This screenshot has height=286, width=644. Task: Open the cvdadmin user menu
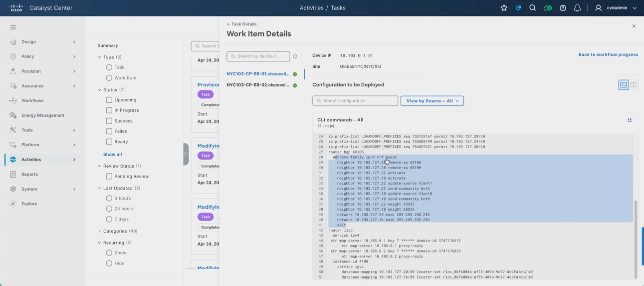point(616,8)
